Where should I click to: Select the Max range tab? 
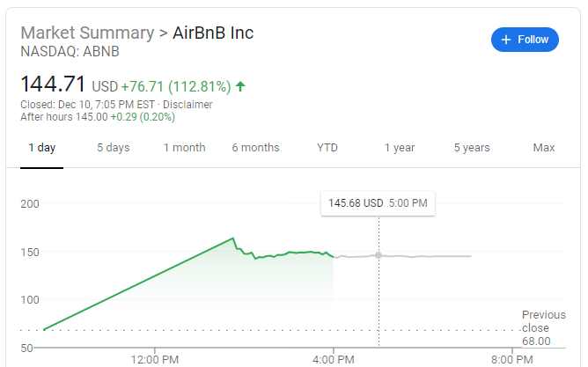click(x=544, y=148)
